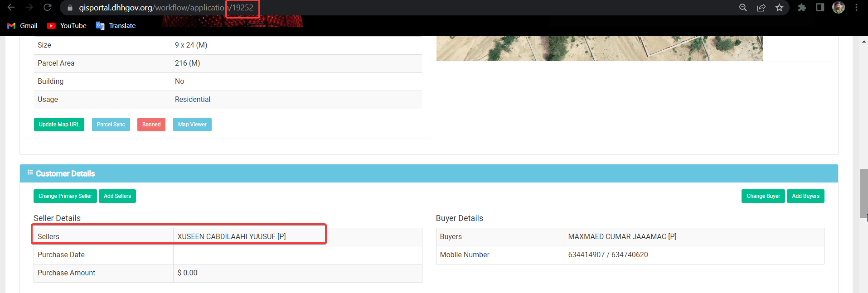
Task: Open Chrome three-dot menu
Action: click(856, 8)
